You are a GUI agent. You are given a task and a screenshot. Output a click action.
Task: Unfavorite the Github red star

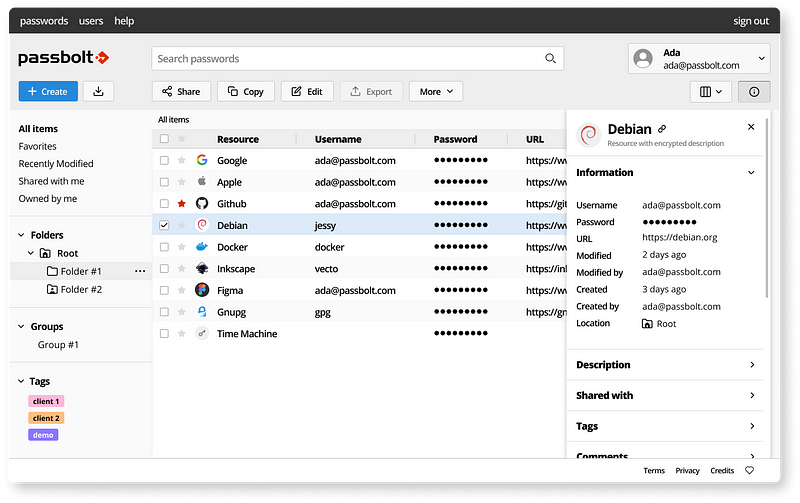coord(182,204)
